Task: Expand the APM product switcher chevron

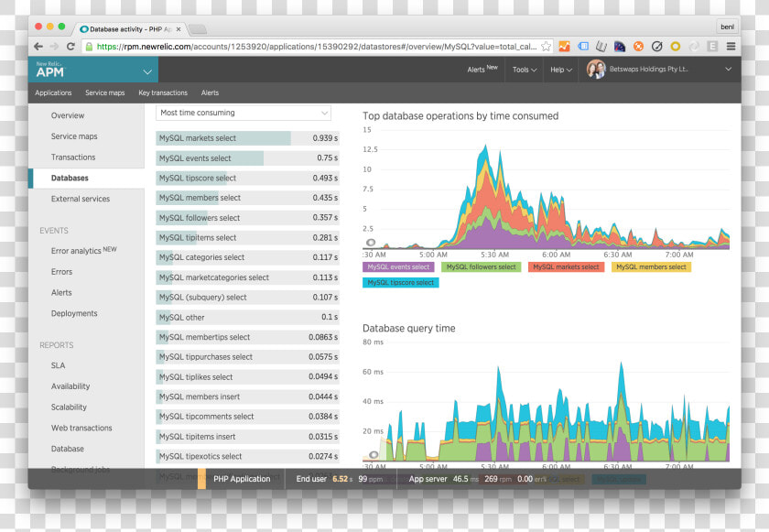Action: coord(147,72)
